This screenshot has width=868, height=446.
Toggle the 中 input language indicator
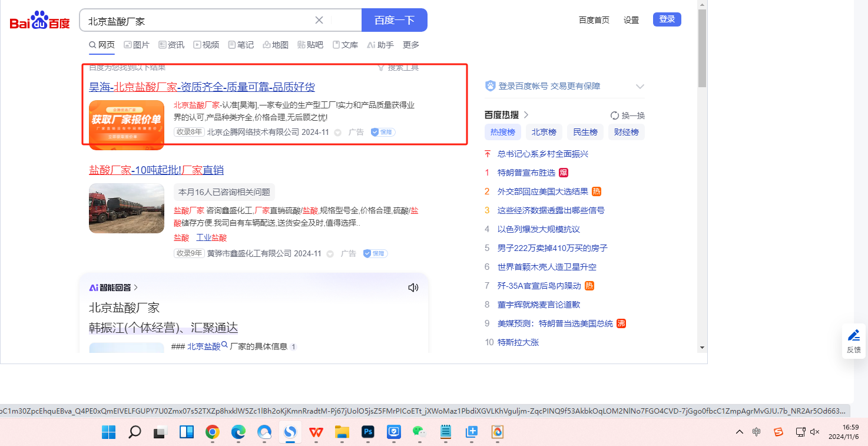757,432
